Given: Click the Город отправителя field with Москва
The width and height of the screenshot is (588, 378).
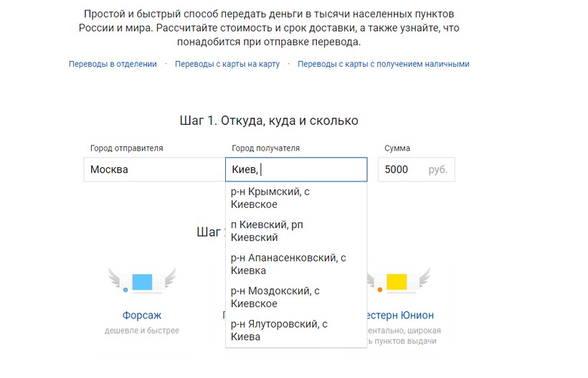Looking at the screenshot, I should tap(153, 170).
